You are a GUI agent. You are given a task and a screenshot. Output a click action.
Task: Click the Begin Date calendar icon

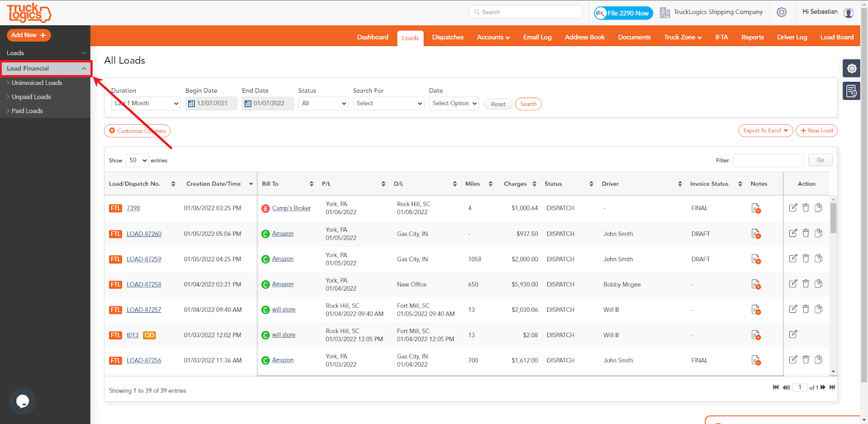point(192,104)
